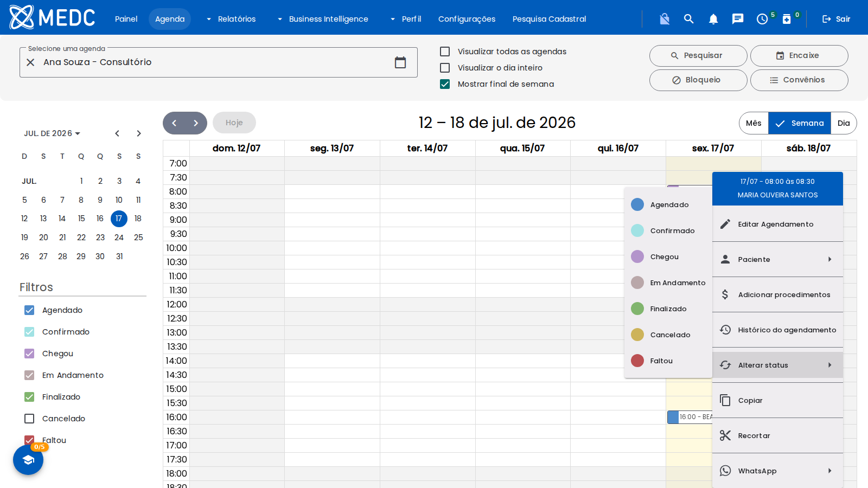Click the copy icon in context menu
The height and width of the screenshot is (488, 868).
pos(725,400)
